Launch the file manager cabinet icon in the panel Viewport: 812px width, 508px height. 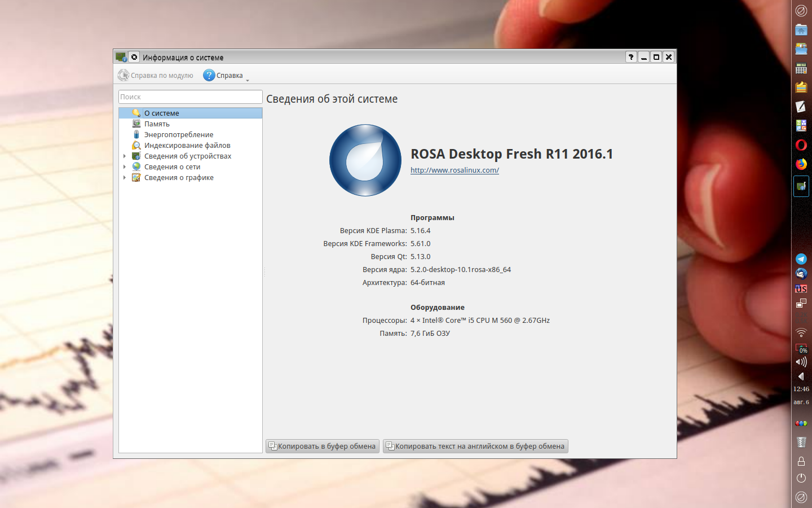801,49
